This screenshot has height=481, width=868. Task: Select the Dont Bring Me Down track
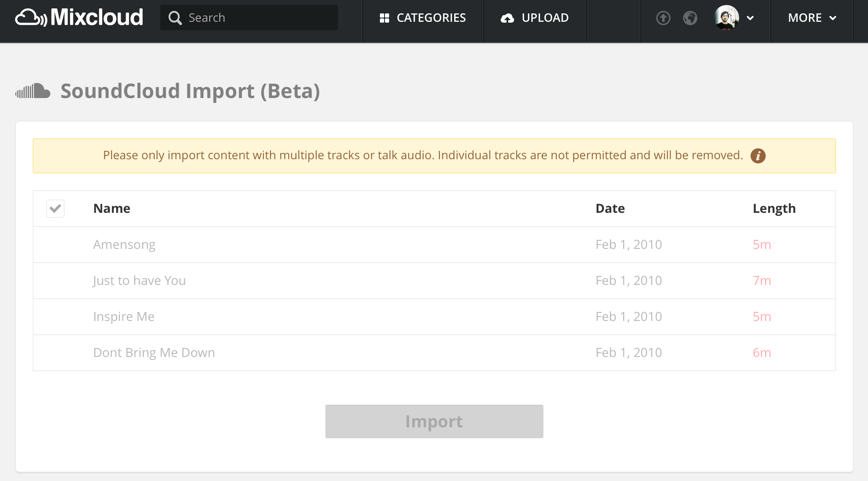(x=154, y=353)
